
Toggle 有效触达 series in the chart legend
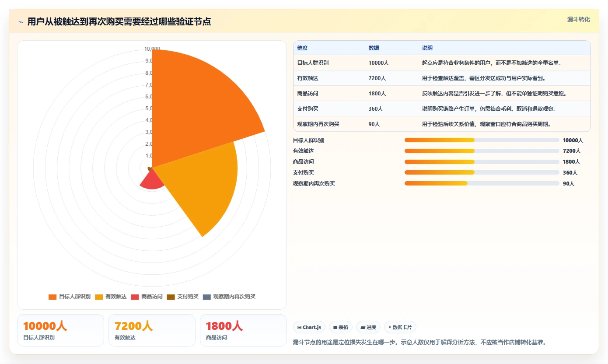point(111,297)
